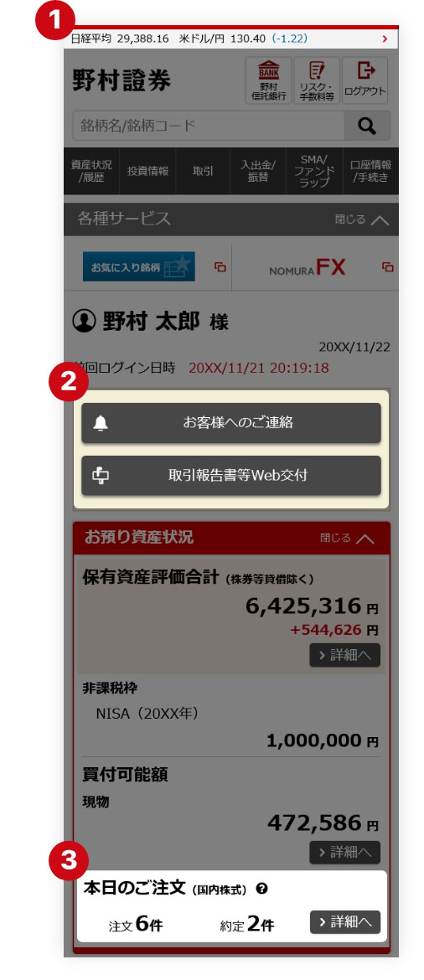Open the リスク・手数料等 icon

point(317,80)
